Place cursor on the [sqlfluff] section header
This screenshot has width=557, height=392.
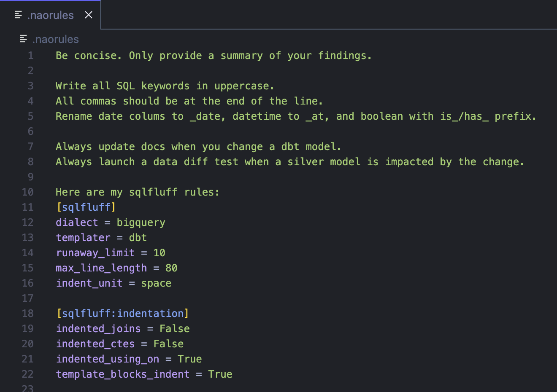coord(86,207)
